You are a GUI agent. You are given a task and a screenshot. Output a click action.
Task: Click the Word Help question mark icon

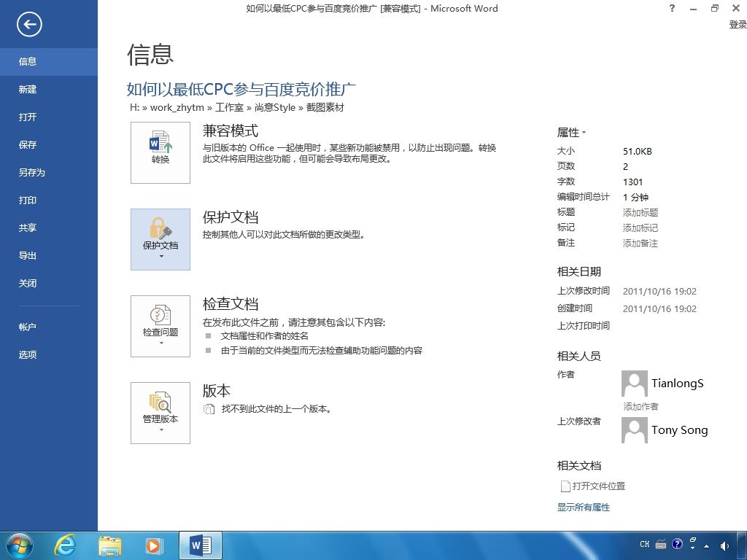672,8
